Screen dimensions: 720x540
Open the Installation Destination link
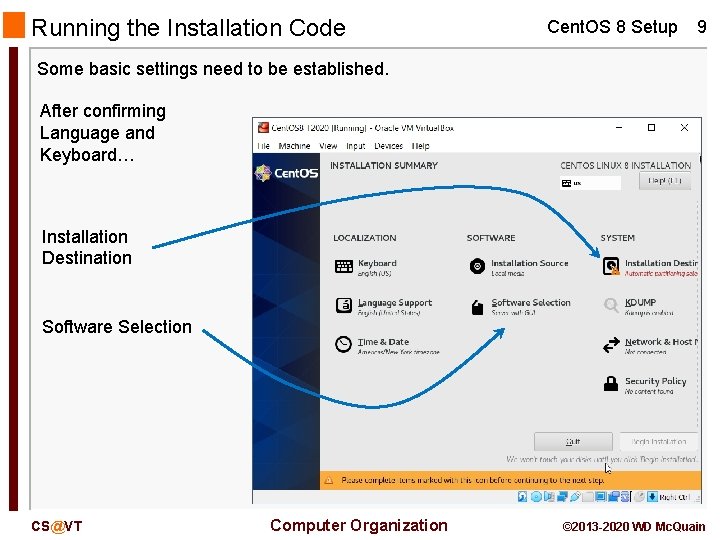tap(661, 263)
